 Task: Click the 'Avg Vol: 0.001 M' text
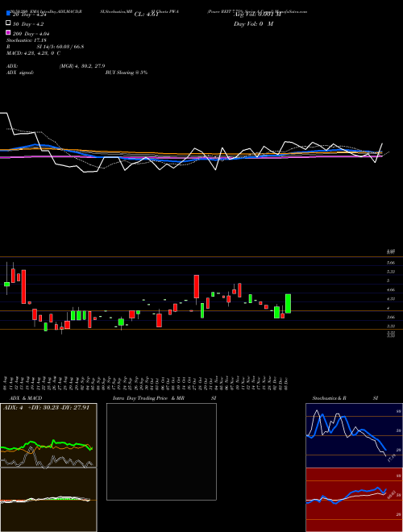(x=258, y=14)
